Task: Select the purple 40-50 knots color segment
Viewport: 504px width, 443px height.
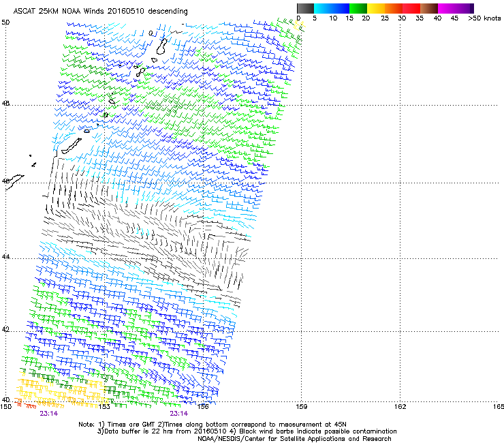Action: [x=456, y=8]
